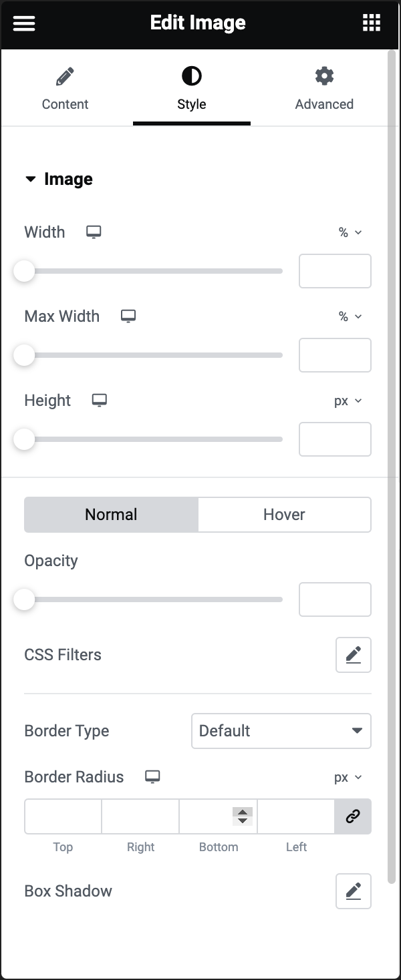Screen dimensions: 401x980
Task: Click the Opacity slider handle
Action: click(24, 599)
